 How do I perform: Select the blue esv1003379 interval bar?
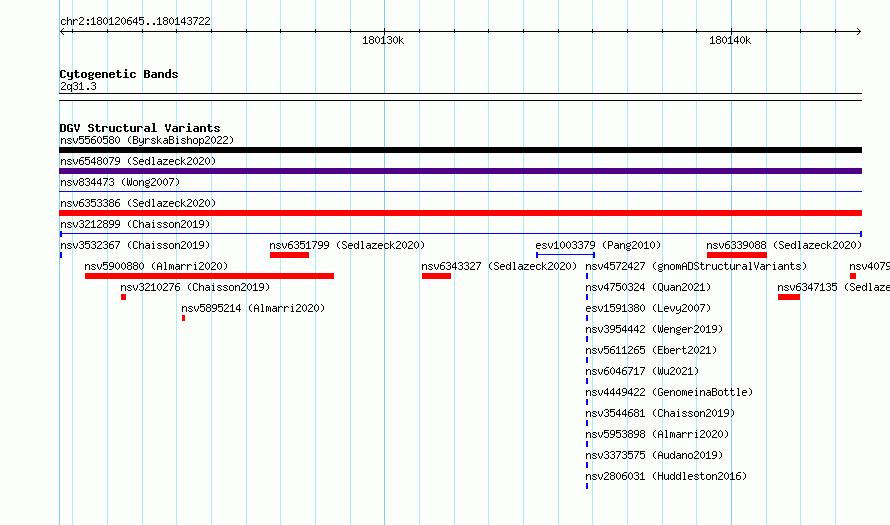pyautogui.click(x=565, y=255)
